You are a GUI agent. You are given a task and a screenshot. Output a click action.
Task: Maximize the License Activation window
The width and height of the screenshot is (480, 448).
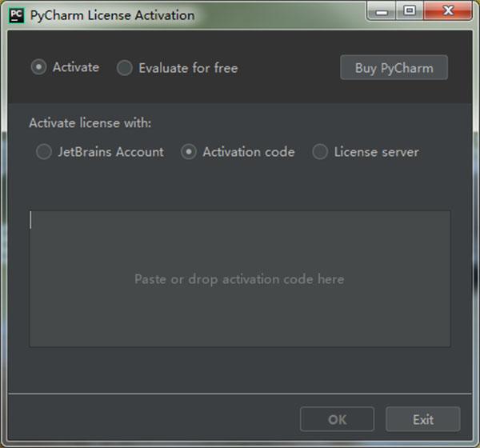click(410, 11)
